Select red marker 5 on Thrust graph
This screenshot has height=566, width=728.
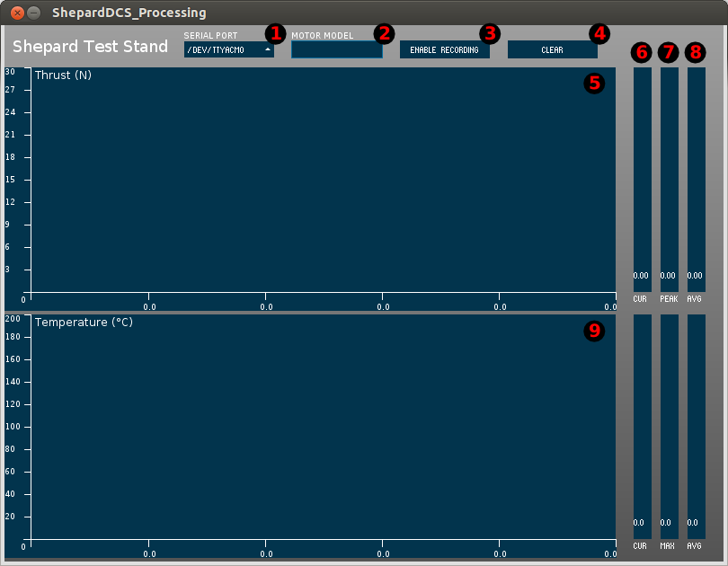click(594, 83)
